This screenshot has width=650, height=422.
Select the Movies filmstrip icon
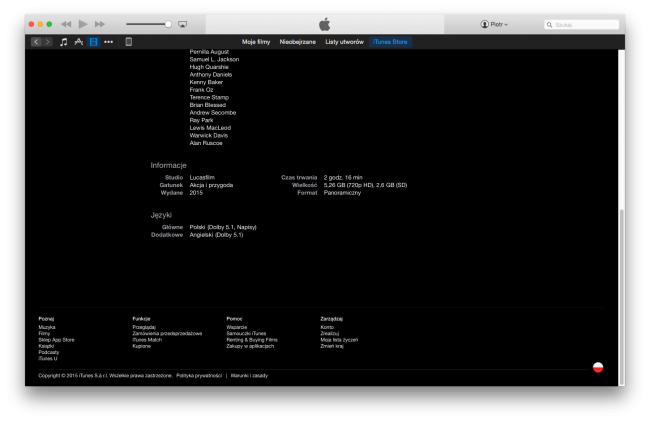(93, 42)
